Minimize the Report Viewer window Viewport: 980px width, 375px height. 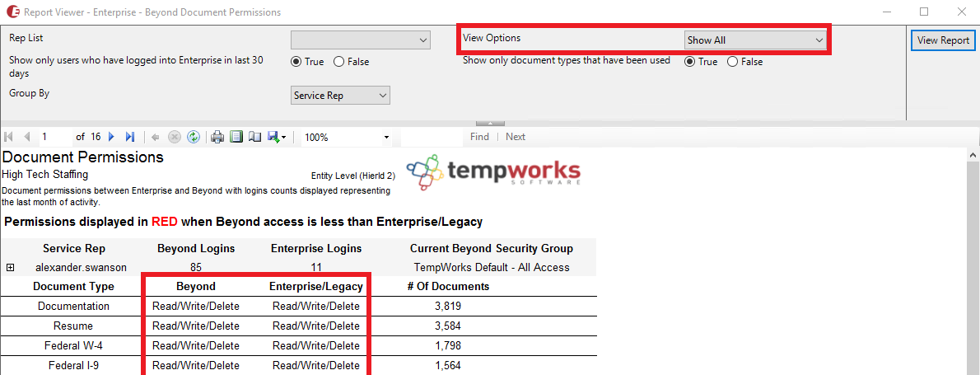coord(885,12)
